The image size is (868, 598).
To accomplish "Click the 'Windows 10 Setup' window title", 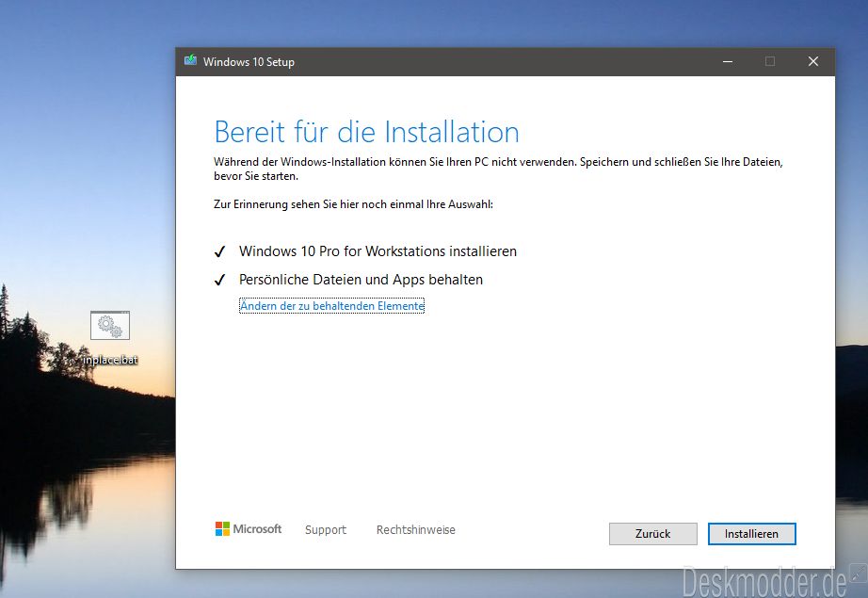I will click(x=249, y=62).
